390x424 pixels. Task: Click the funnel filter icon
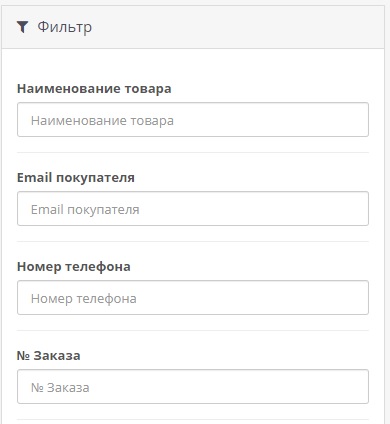(x=22, y=27)
